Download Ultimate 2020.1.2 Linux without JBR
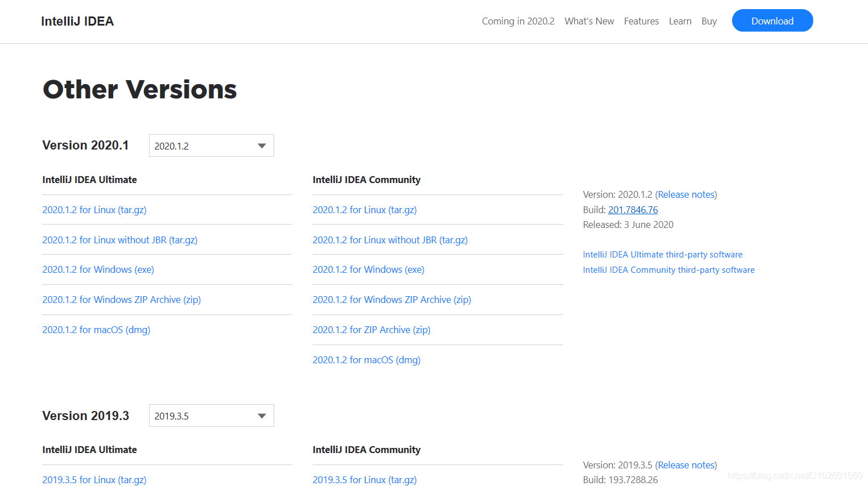The width and height of the screenshot is (868, 486). [120, 240]
